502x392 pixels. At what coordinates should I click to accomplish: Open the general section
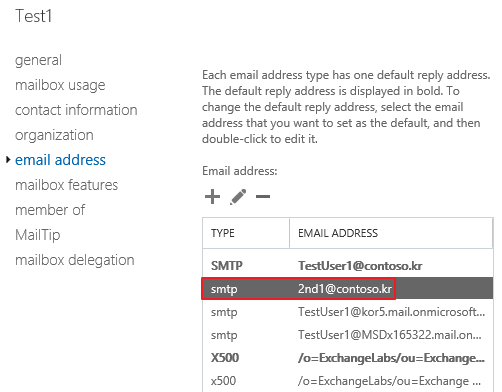click(x=38, y=60)
